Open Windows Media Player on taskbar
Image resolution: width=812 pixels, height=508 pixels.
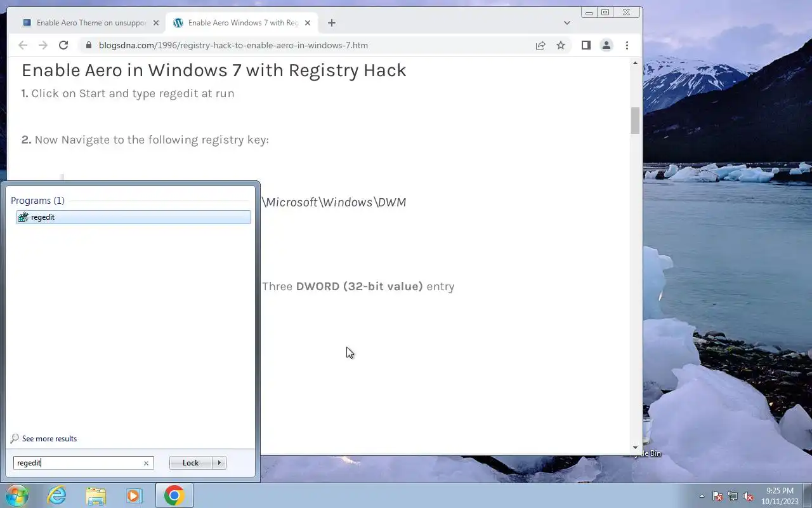134,495
